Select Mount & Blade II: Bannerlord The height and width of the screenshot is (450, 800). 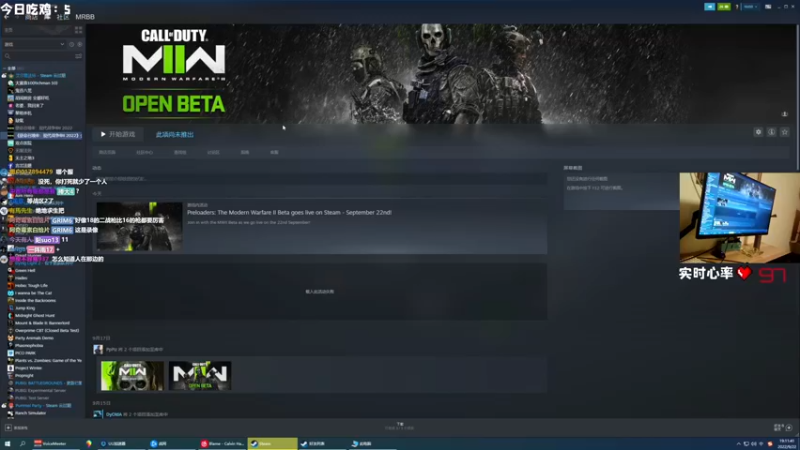tap(42, 323)
